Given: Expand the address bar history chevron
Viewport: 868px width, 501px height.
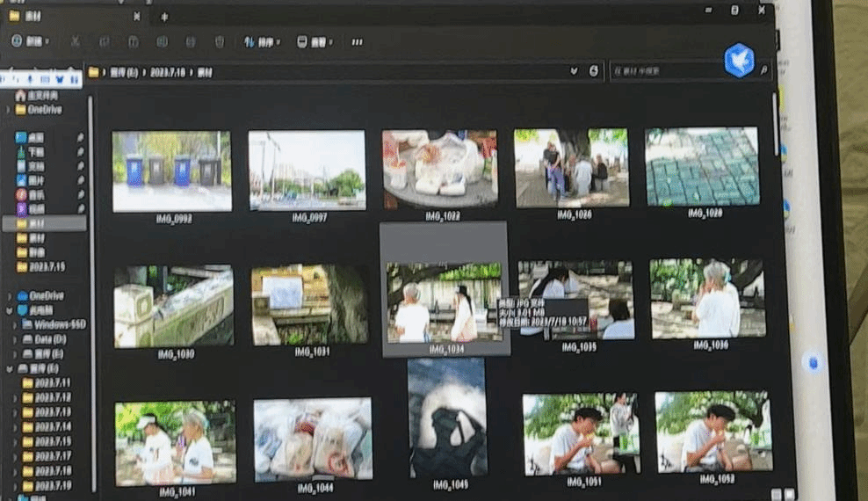Looking at the screenshot, I should point(574,70).
